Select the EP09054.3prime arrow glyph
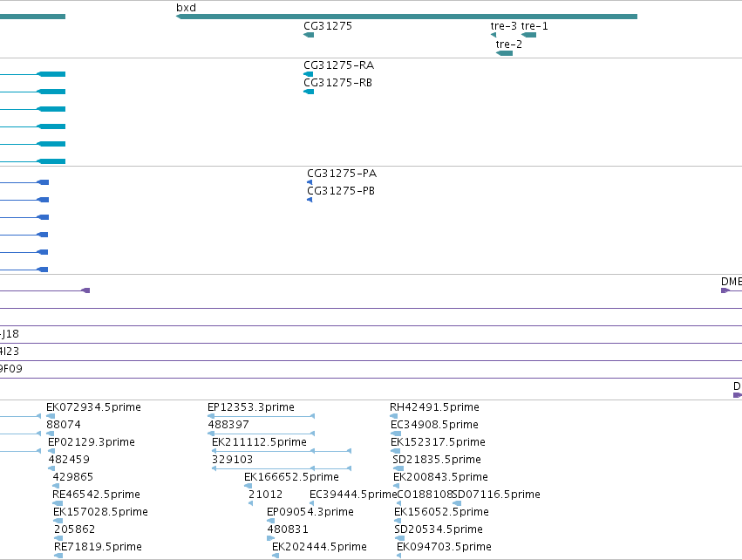The image size is (742, 560). (x=270, y=521)
